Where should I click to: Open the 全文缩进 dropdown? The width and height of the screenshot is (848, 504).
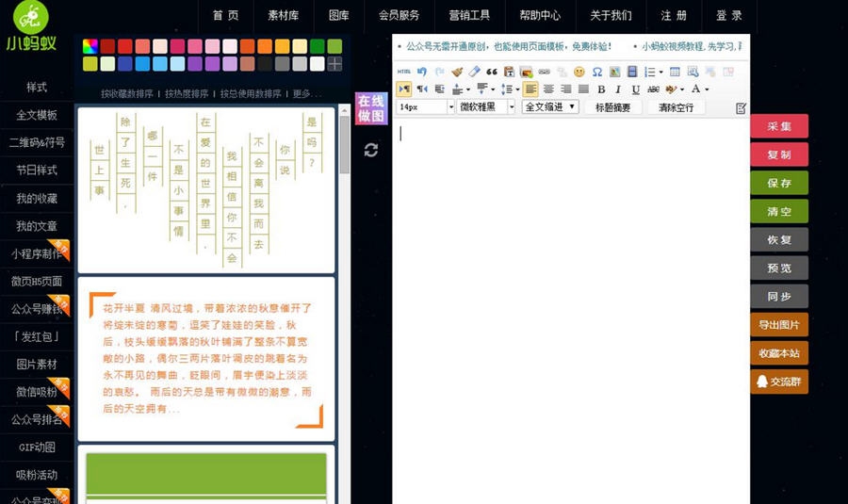(x=550, y=107)
